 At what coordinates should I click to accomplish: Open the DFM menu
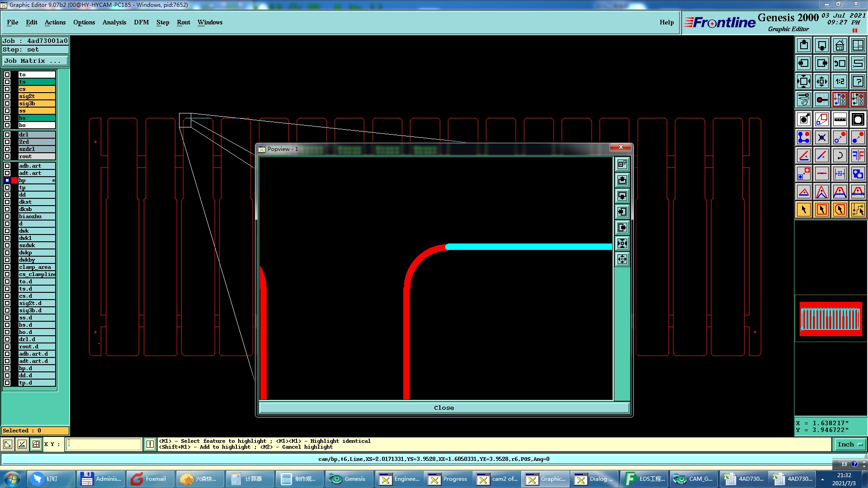coord(142,22)
